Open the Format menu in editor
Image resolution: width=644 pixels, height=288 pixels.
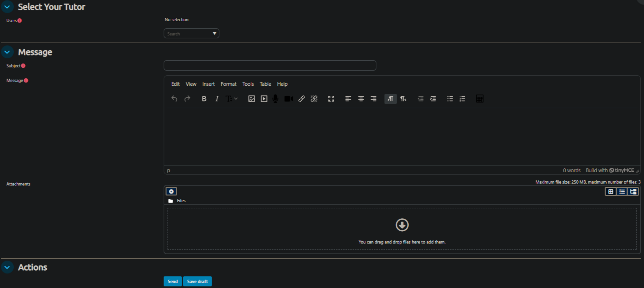pyautogui.click(x=228, y=84)
